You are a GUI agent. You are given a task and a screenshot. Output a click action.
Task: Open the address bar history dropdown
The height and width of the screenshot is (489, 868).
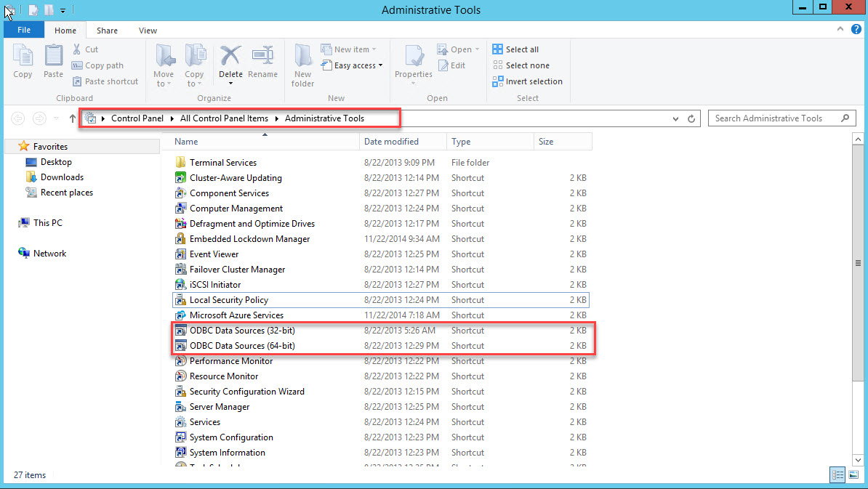tap(675, 118)
